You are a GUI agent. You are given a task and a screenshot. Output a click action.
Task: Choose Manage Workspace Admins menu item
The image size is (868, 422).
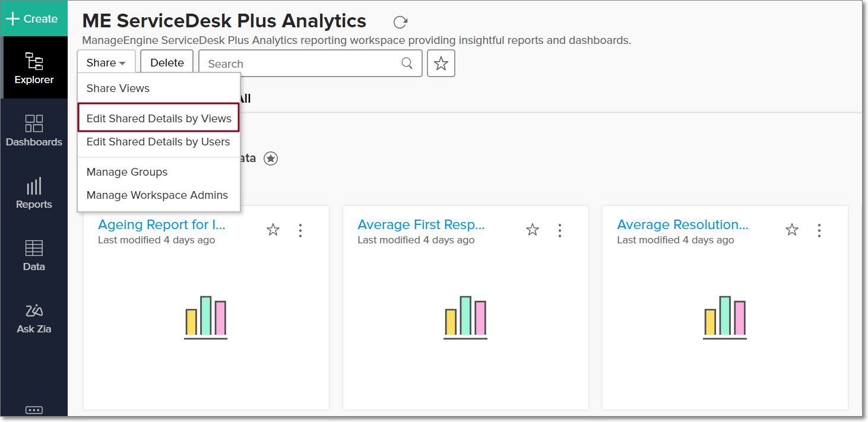click(157, 195)
